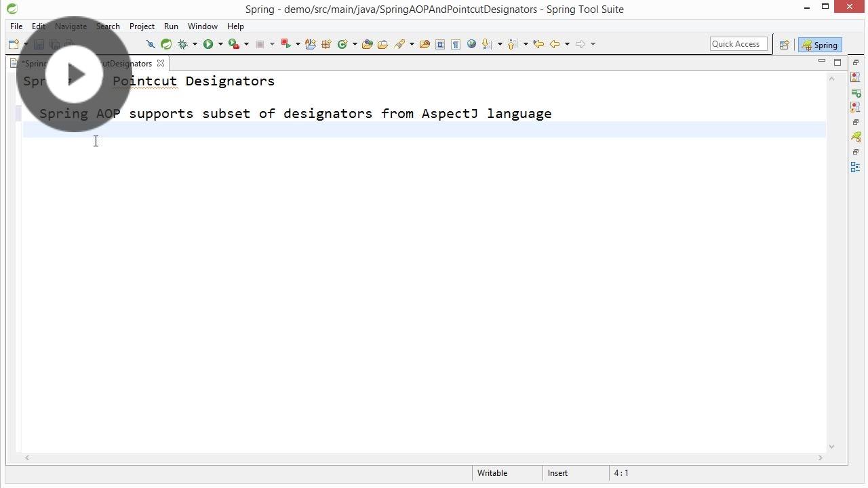
Task: Close the SpringAOPAndPointcutDesignators editor tab
Action: tap(161, 63)
